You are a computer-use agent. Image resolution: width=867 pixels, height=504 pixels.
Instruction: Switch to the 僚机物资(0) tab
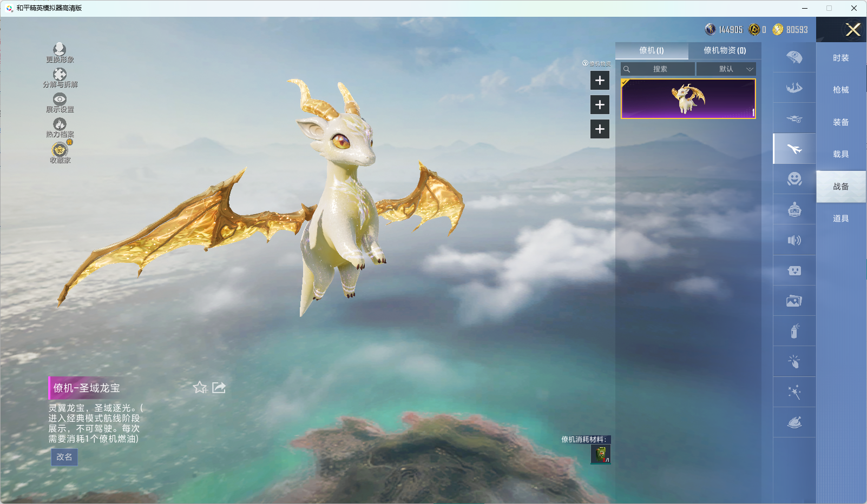point(725,50)
